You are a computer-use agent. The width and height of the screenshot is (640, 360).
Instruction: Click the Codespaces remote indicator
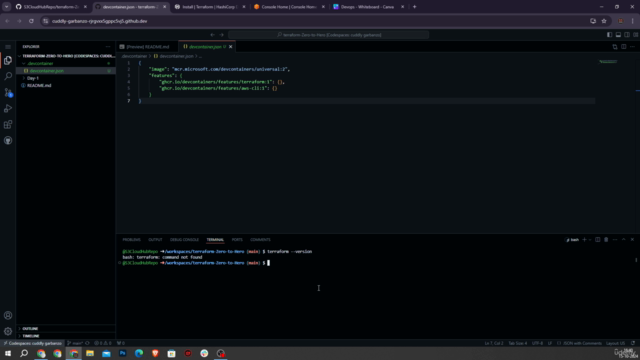(x=33, y=343)
